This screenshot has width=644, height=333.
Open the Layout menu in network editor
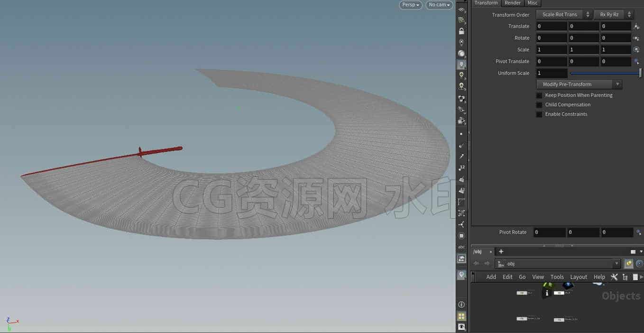click(x=579, y=277)
